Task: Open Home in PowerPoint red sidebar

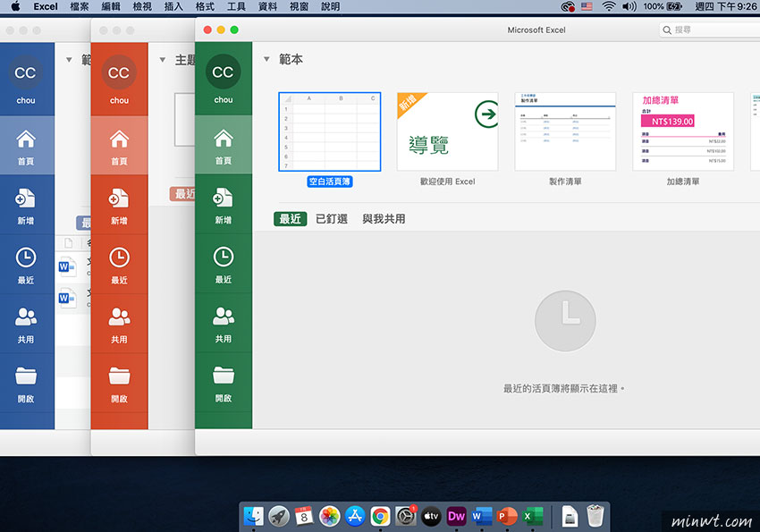Action: coord(119,146)
